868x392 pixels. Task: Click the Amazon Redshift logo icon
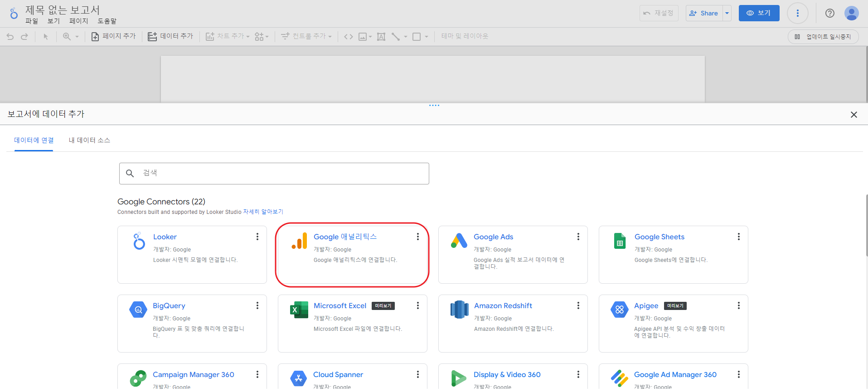point(459,310)
